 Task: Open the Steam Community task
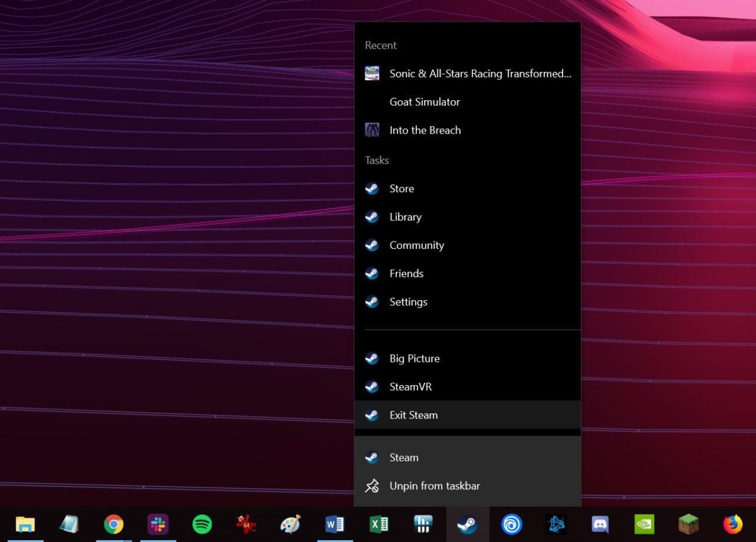(467, 245)
